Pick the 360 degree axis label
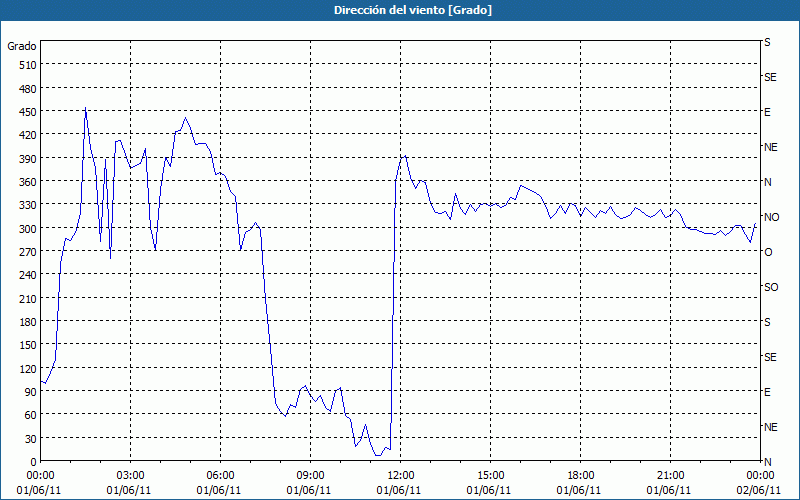The height and width of the screenshot is (500, 800). pyautogui.click(x=28, y=182)
